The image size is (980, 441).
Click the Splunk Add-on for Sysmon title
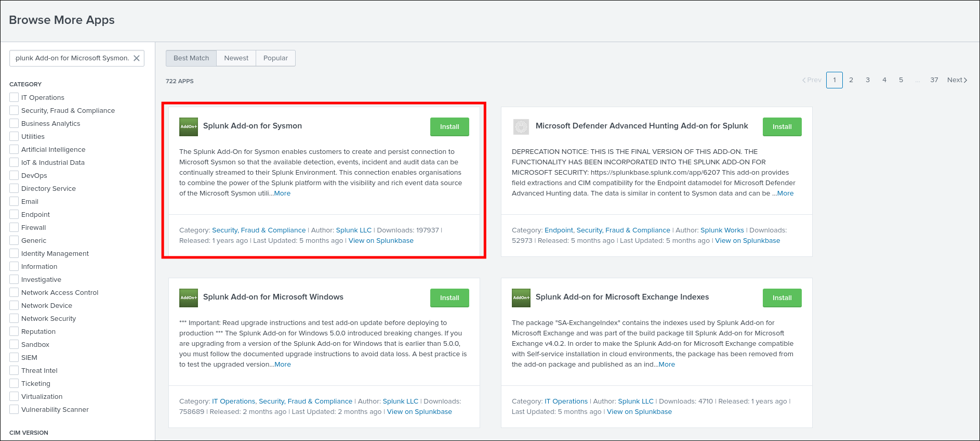tap(253, 126)
